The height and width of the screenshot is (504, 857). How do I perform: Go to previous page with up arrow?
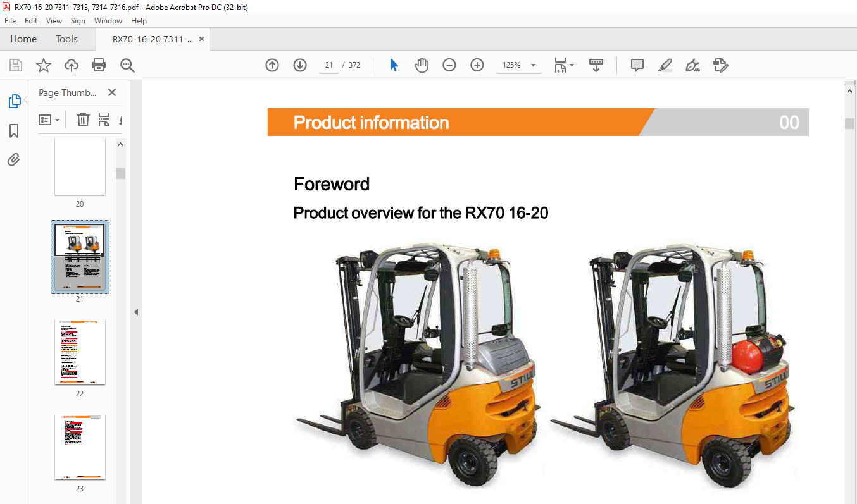point(272,65)
